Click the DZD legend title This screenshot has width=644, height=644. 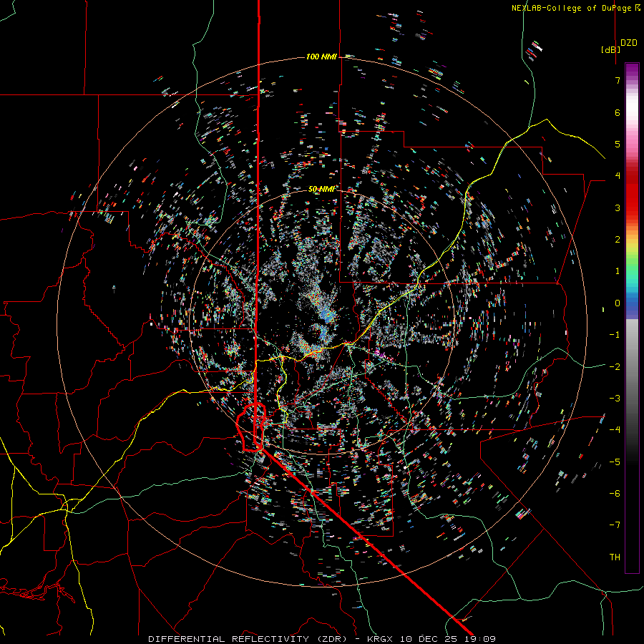629,43
